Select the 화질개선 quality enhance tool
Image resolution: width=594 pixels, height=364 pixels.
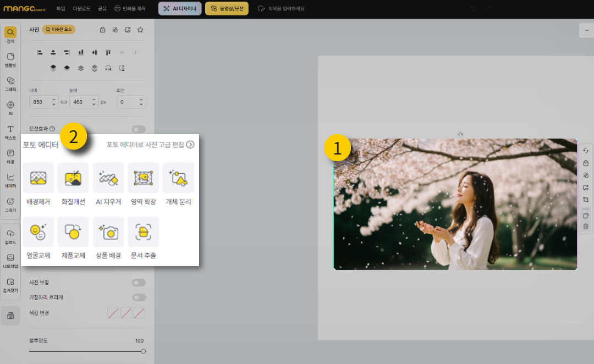pyautogui.click(x=73, y=178)
